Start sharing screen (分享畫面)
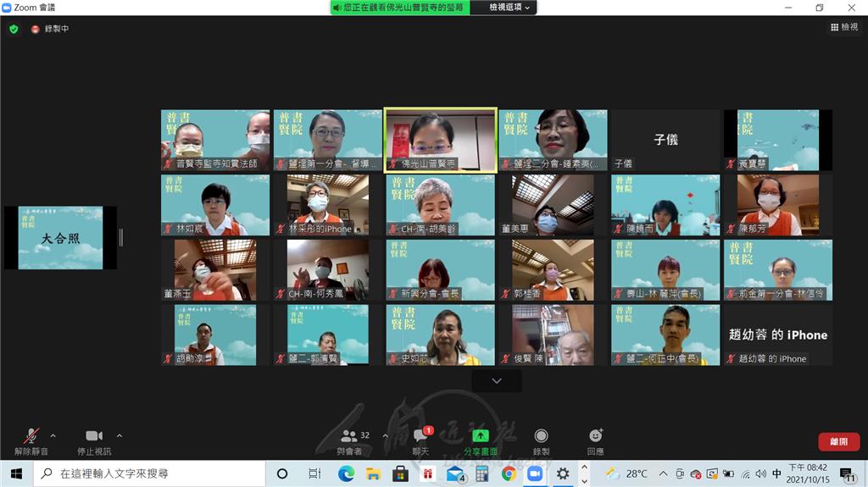 coord(481,441)
